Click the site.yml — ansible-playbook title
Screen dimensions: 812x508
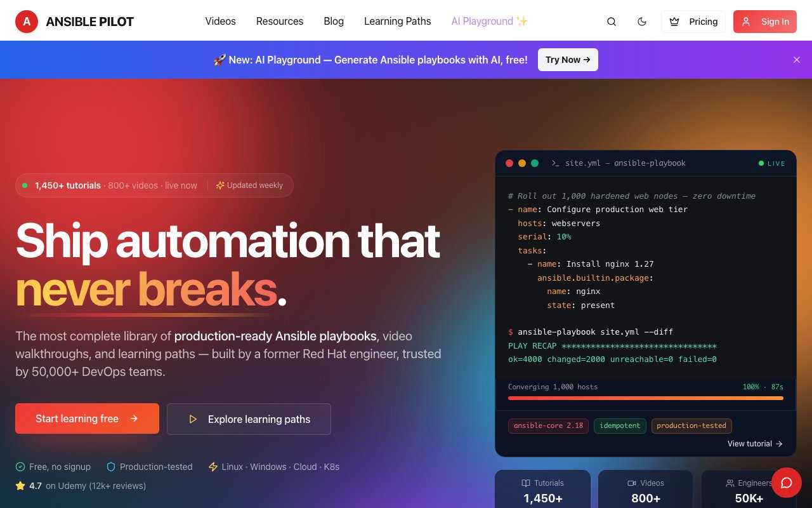625,163
